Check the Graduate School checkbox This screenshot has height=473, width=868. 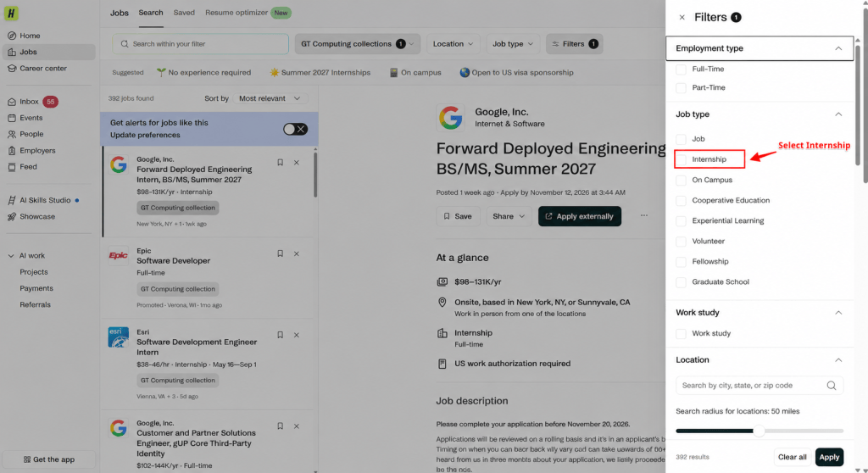[x=681, y=282]
